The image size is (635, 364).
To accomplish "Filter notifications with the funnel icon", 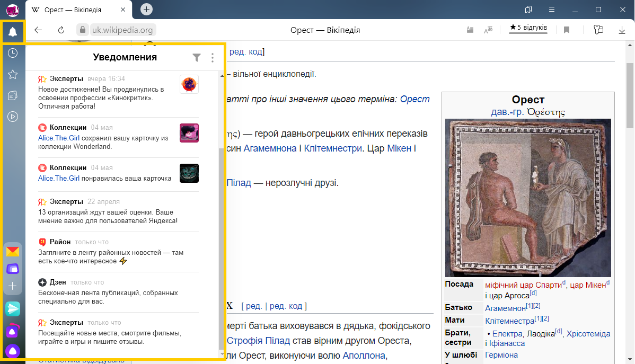I will click(x=197, y=58).
